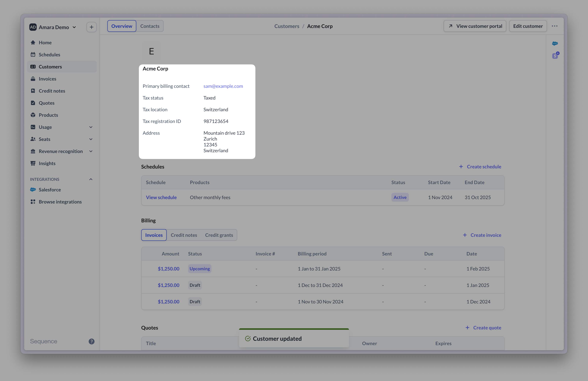Image resolution: width=588 pixels, height=381 pixels.
Task: Open the three-dots more options menu
Action: point(555,26)
